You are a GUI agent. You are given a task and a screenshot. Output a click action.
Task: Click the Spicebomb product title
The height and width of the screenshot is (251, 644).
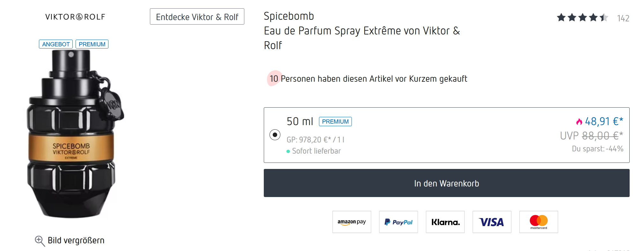289,16
